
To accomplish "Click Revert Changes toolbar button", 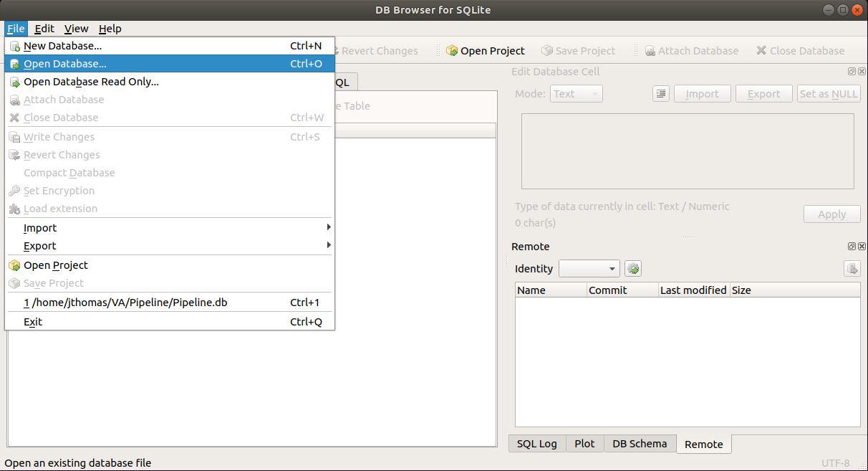I will point(380,51).
